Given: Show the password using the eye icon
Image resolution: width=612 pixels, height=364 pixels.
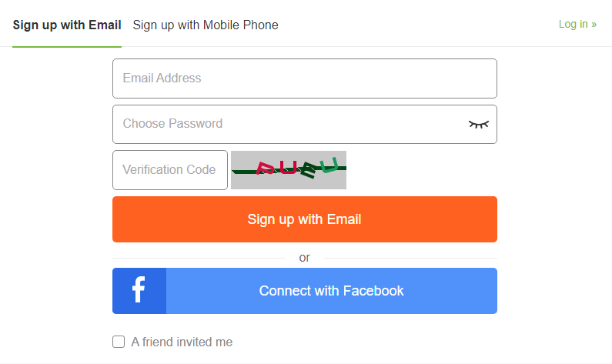Looking at the screenshot, I should (479, 124).
